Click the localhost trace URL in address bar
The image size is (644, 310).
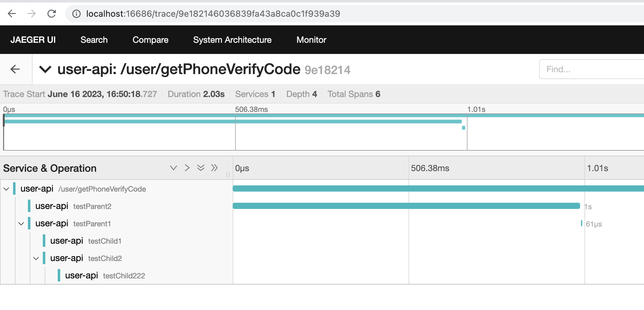click(x=213, y=14)
